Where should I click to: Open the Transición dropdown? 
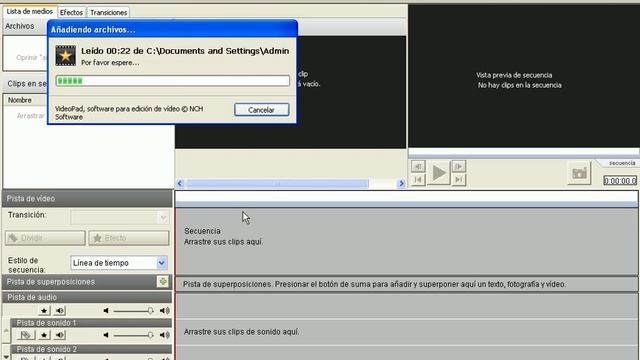coord(120,217)
